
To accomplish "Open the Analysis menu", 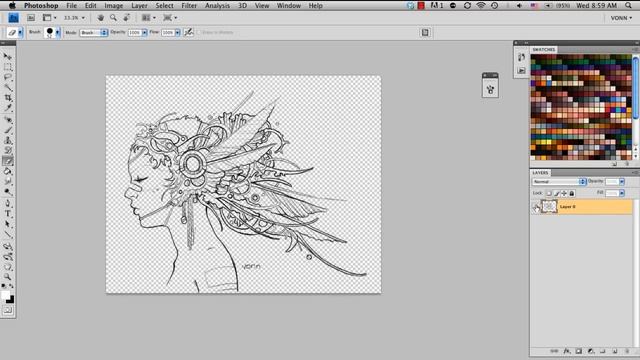I will click(x=217, y=6).
